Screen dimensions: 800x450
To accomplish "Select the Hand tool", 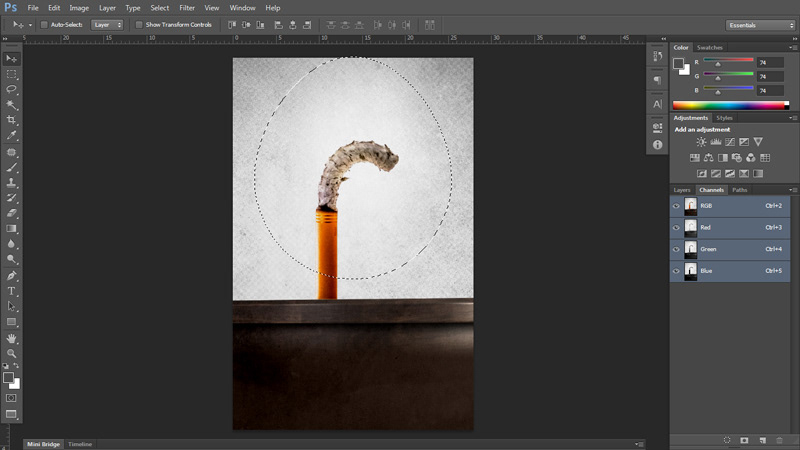I will [12, 338].
